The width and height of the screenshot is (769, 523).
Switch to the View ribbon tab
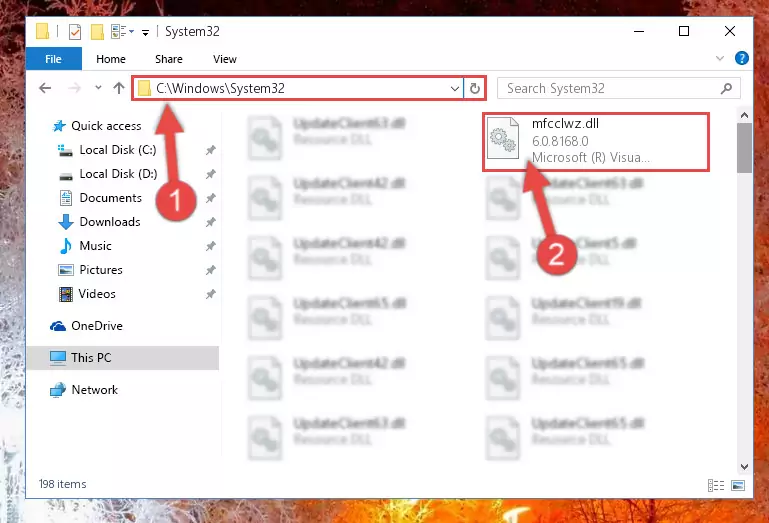225,59
